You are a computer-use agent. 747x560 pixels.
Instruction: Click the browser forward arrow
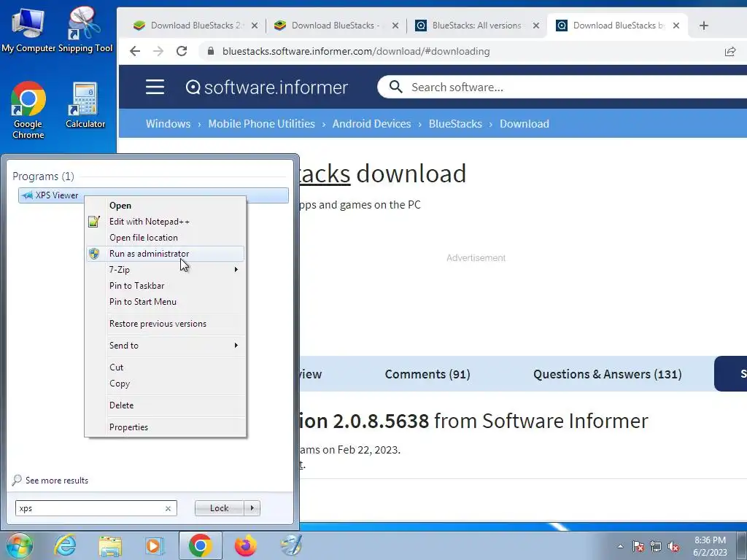pos(158,51)
